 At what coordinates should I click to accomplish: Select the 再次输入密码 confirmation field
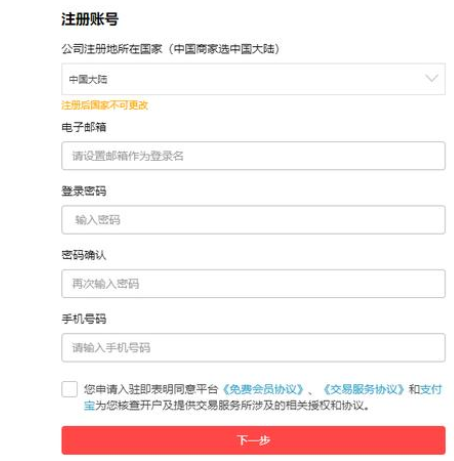point(253,284)
